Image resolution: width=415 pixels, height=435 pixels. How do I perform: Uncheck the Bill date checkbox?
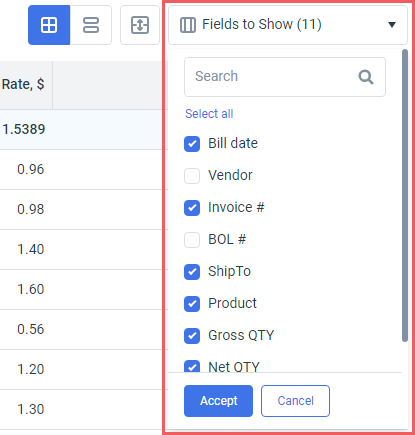(x=192, y=144)
